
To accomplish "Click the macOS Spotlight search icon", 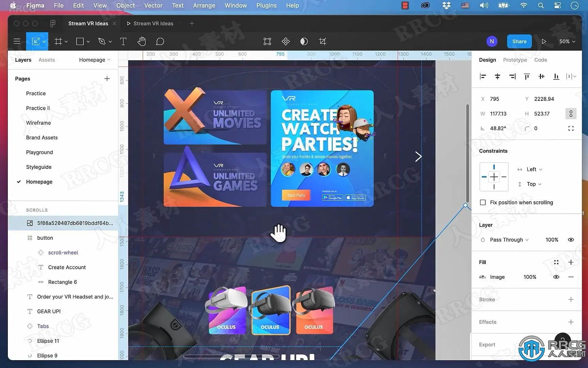I will 541,5.
